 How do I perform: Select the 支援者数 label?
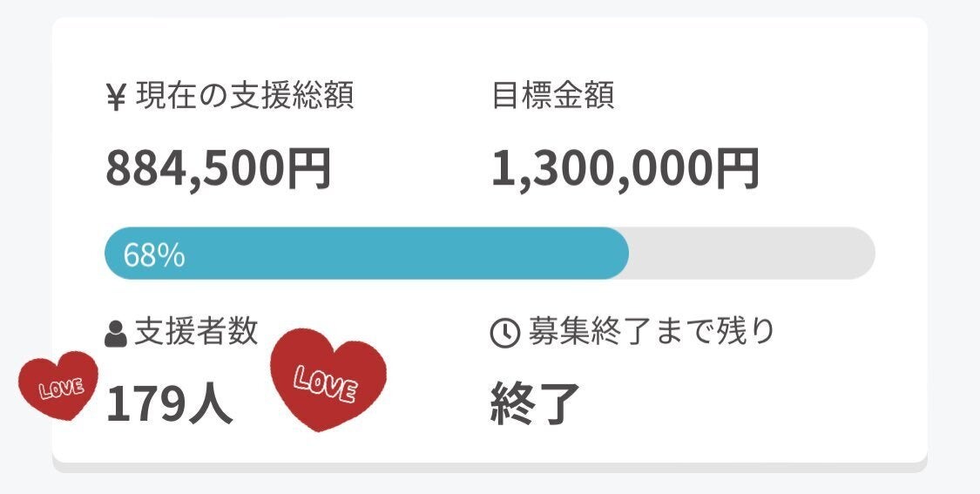click(x=196, y=332)
